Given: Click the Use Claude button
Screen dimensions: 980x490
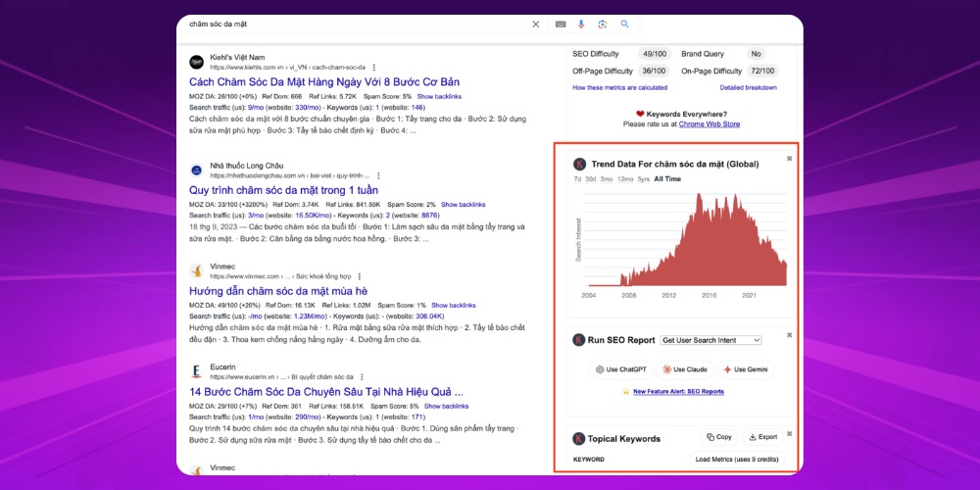Looking at the screenshot, I should tap(684, 369).
